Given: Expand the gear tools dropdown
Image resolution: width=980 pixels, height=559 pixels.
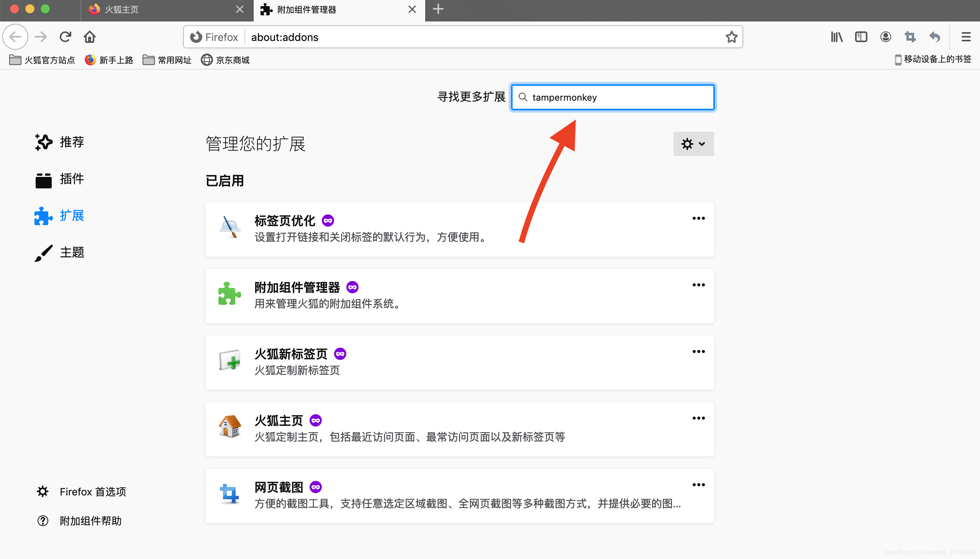Looking at the screenshot, I should point(693,144).
